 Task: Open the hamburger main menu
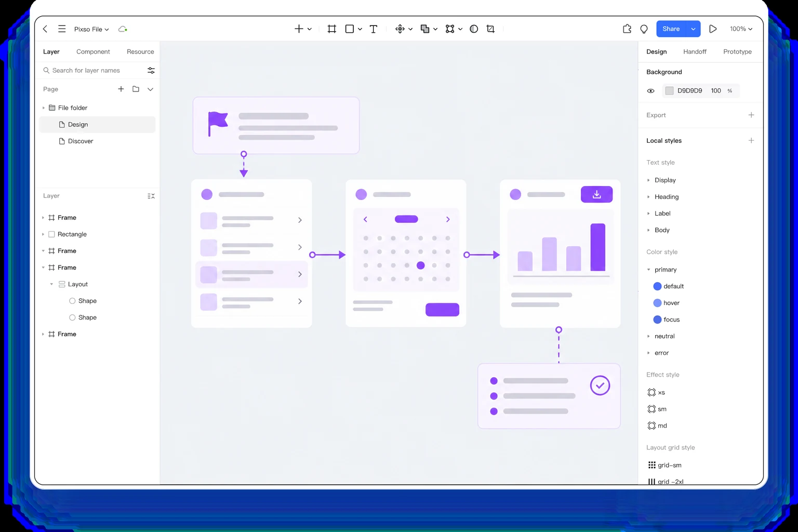pos(62,29)
